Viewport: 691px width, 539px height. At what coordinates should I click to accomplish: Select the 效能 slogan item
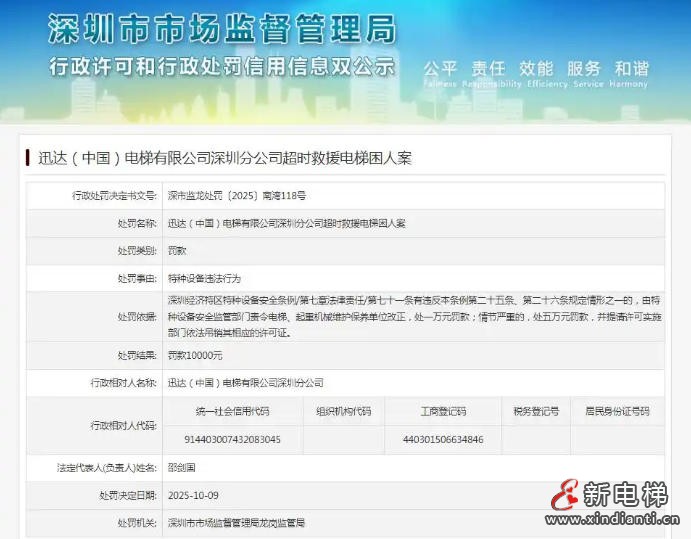(535, 68)
